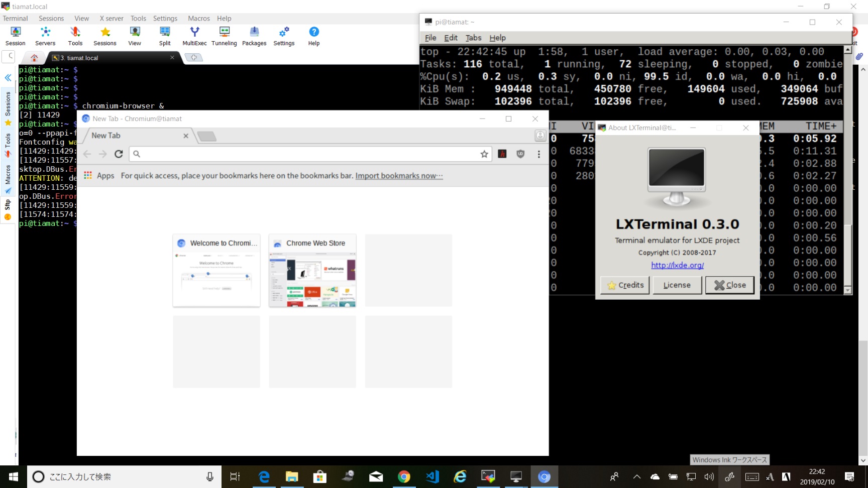Click LXTerminal scrollbar down arrow
This screenshot has width=868, height=488.
point(848,290)
